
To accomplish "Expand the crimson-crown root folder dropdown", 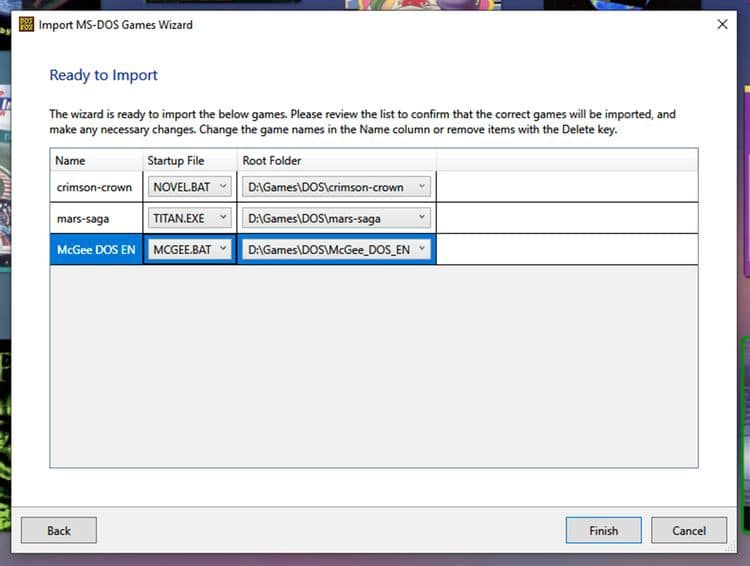I will tap(336, 187).
